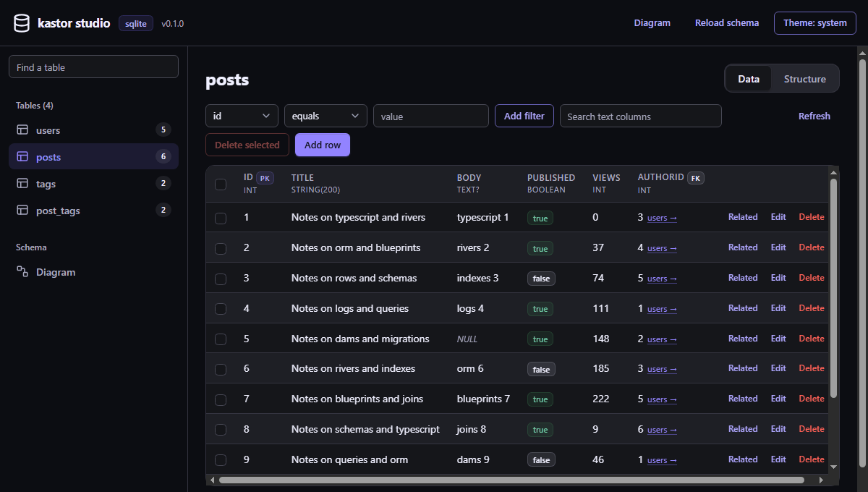
Task: Check the row checkbox for post 7
Action: pyautogui.click(x=221, y=399)
